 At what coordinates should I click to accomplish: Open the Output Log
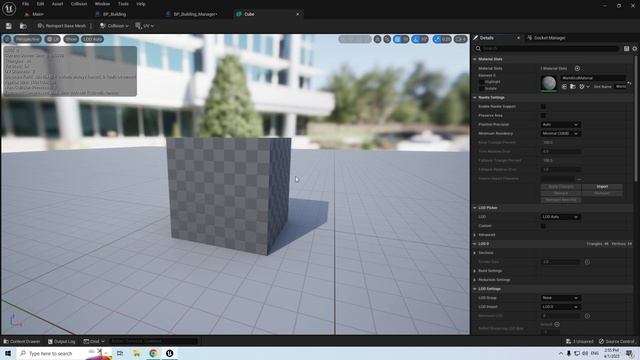point(62,341)
